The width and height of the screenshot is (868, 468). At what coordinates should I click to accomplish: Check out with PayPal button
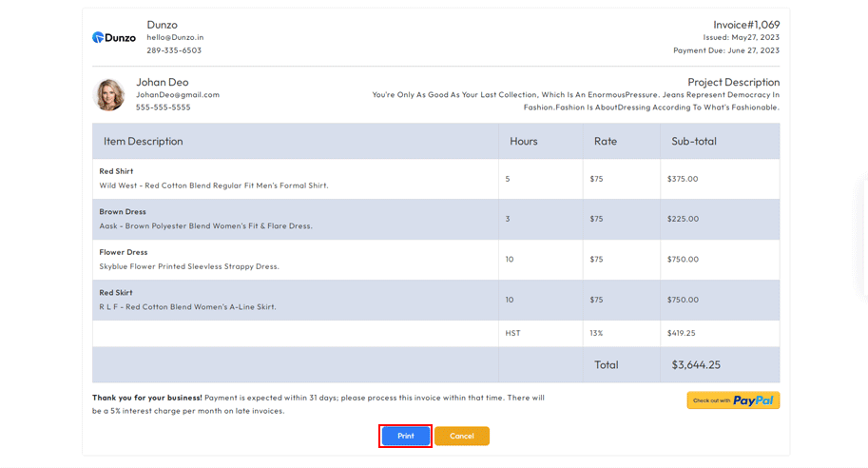pos(733,400)
